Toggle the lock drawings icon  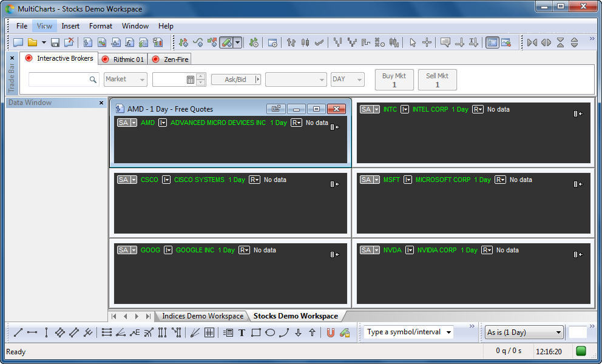[x=345, y=332]
